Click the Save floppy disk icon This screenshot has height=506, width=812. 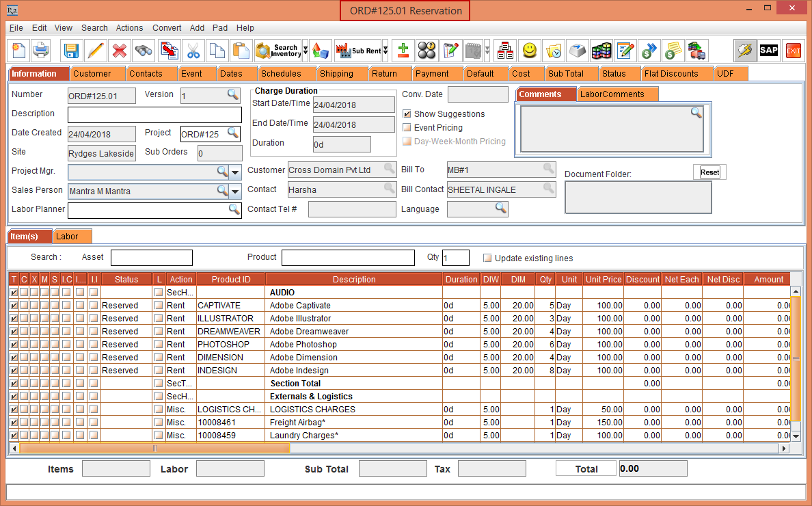[72, 51]
